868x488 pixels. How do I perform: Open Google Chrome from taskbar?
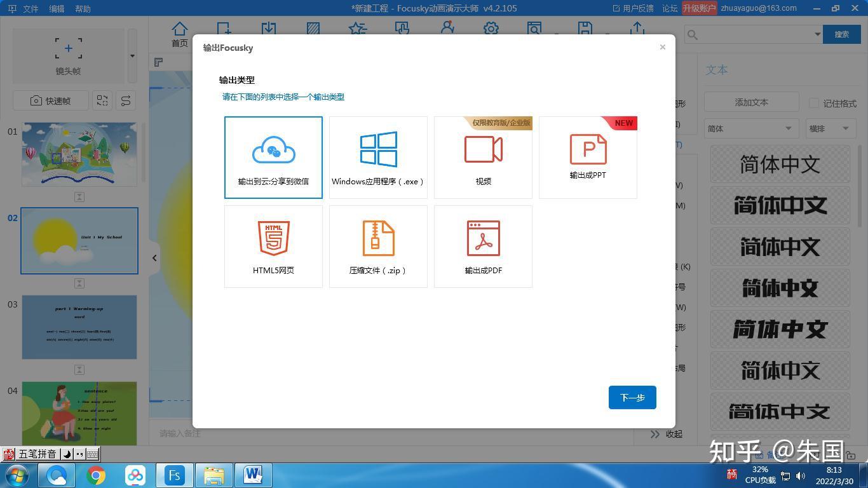coord(96,475)
